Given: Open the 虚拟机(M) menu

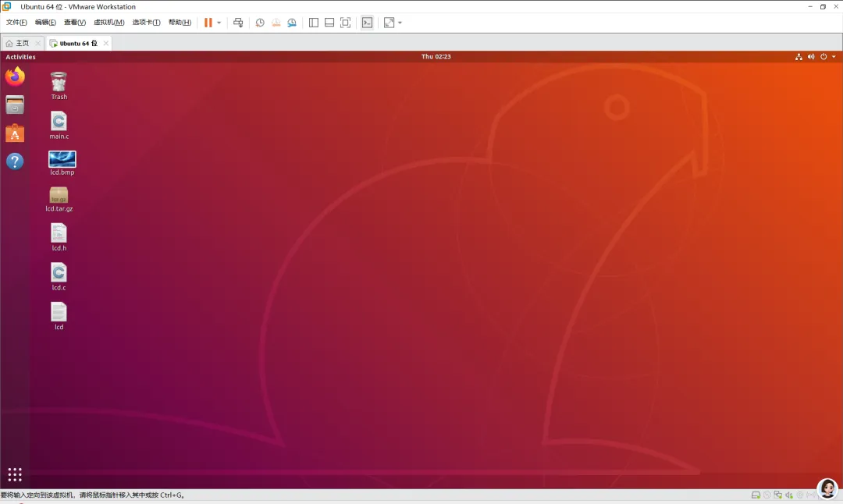Looking at the screenshot, I should [x=109, y=23].
